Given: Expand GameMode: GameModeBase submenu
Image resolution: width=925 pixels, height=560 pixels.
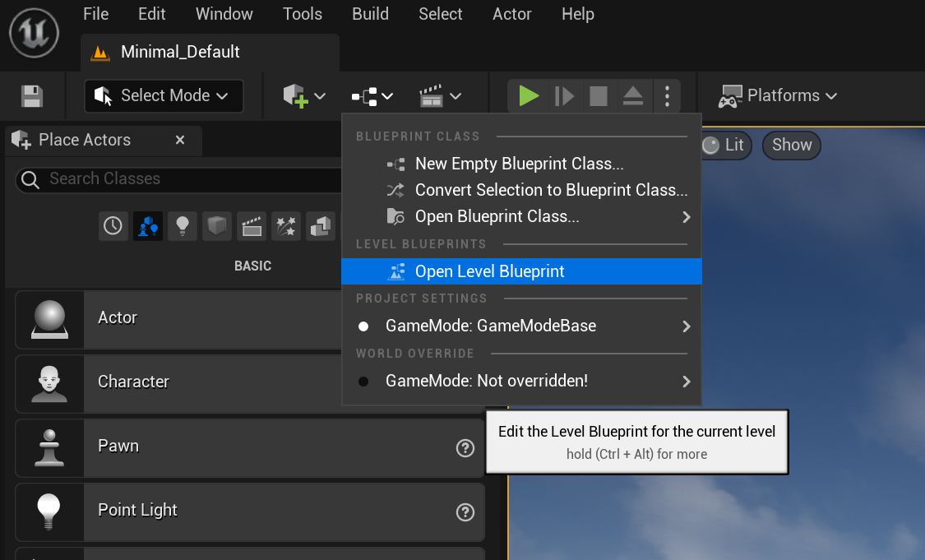Looking at the screenshot, I should pyautogui.click(x=521, y=326).
